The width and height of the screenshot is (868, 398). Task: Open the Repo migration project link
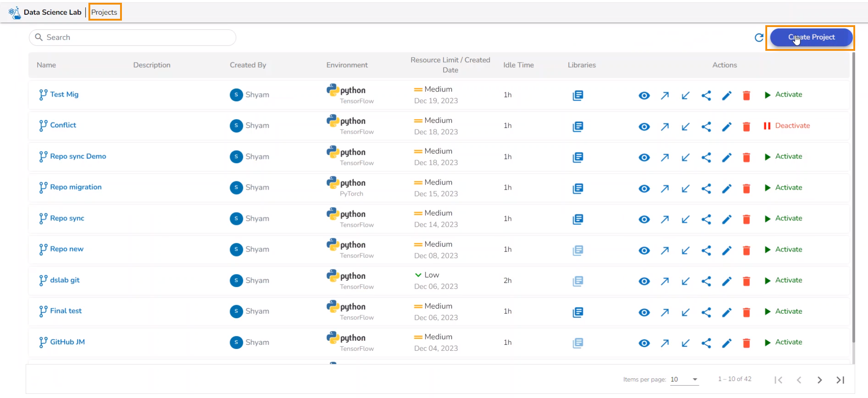coord(76,187)
